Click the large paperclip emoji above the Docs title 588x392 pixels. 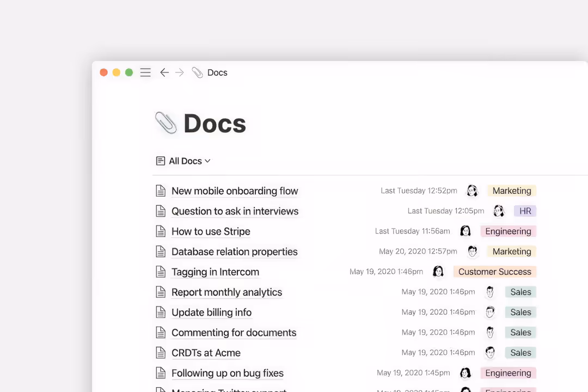click(165, 123)
